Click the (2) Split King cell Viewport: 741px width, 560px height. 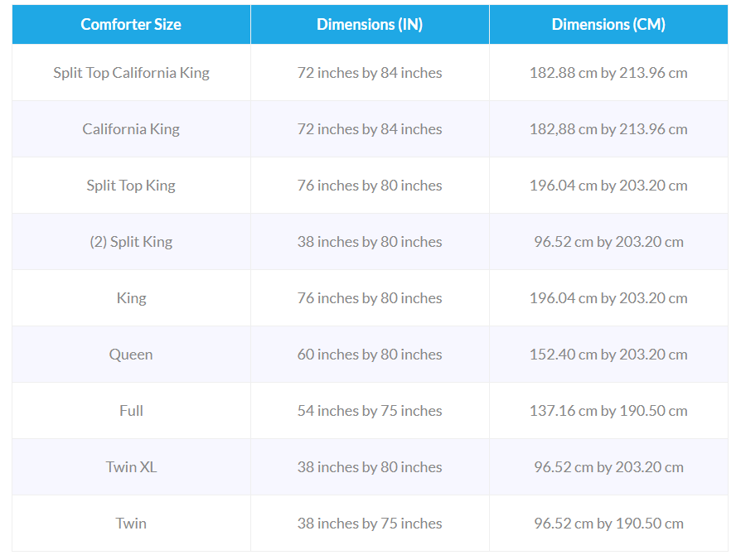(131, 242)
